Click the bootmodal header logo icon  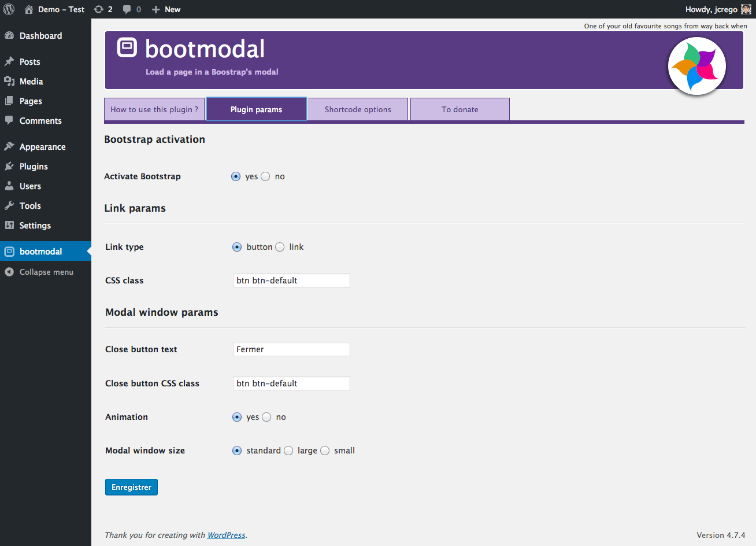(127, 47)
